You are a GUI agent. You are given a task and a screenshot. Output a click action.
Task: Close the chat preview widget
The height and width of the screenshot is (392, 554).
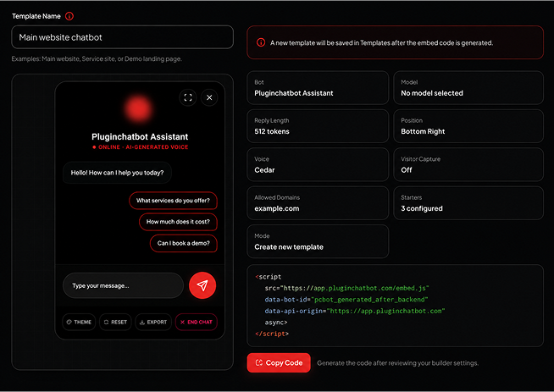point(209,97)
